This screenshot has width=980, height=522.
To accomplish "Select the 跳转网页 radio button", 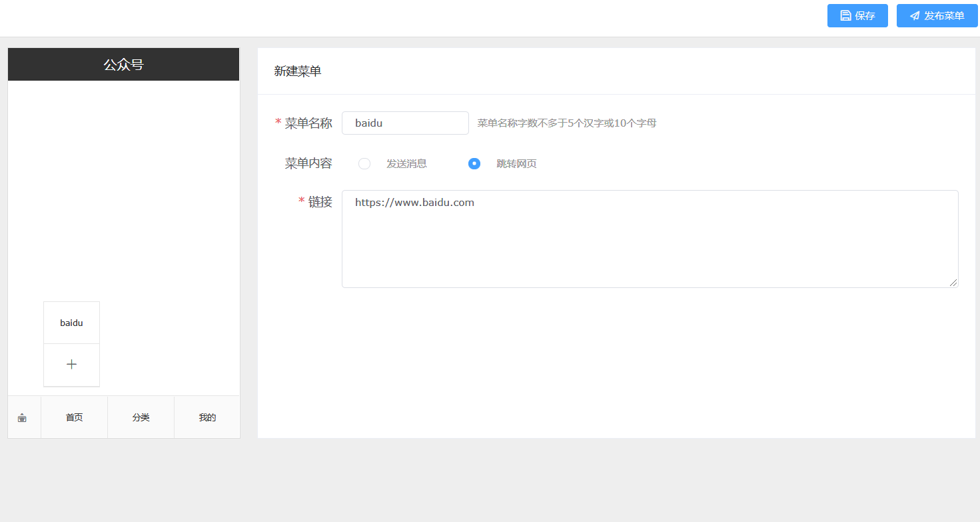I will (x=474, y=163).
